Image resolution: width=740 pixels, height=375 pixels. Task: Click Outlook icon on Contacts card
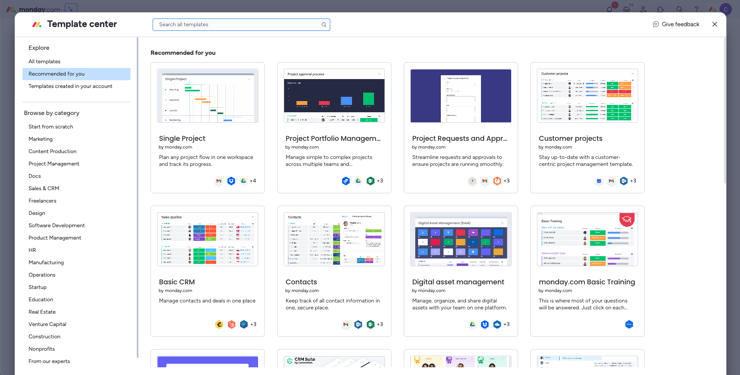point(358,324)
